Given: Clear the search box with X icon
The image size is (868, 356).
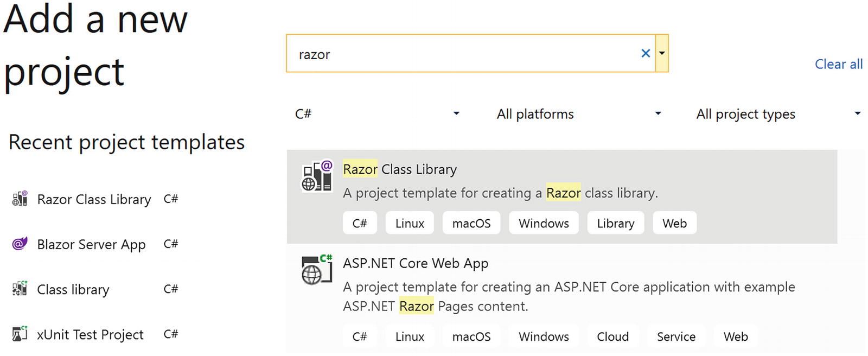Looking at the screenshot, I should pyautogui.click(x=646, y=53).
